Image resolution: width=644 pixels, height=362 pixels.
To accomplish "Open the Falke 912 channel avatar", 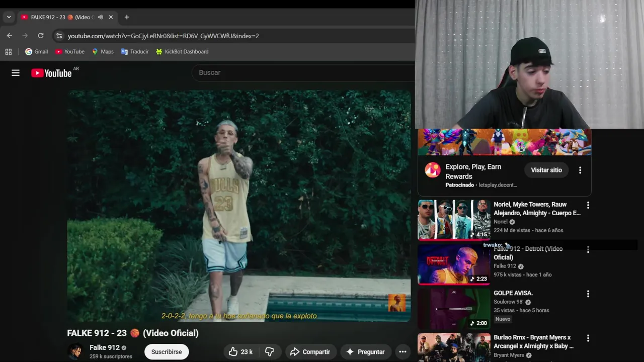I will click(76, 351).
